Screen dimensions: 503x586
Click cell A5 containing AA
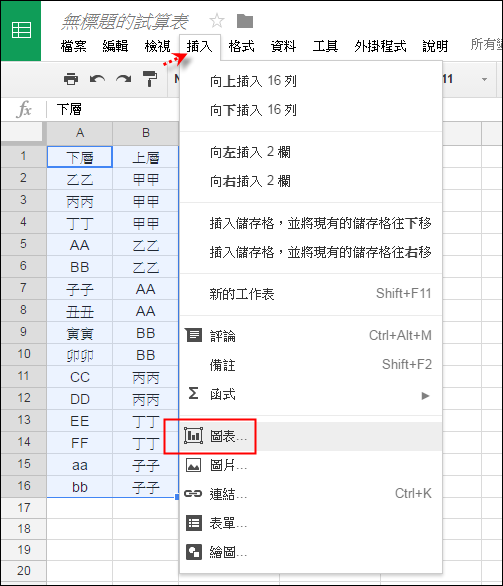[80, 245]
